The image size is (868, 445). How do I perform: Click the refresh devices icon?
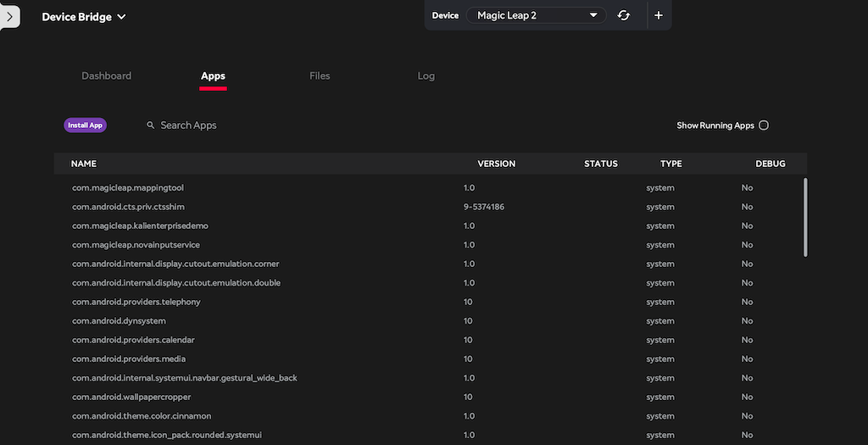click(x=624, y=15)
